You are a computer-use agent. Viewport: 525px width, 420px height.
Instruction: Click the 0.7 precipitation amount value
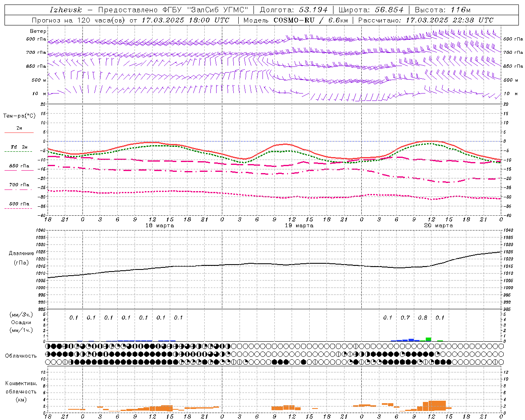tap(405, 317)
